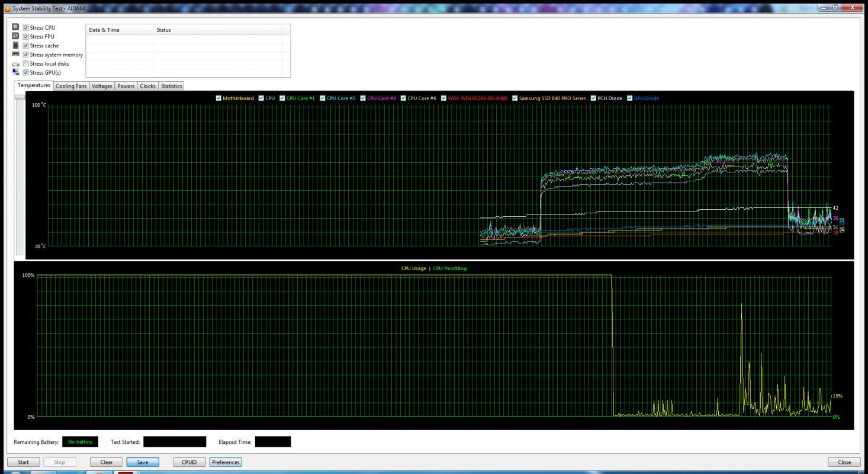Click the monitor icon beside Stress GPU(s)
Image resolution: width=868 pixels, height=474 pixels.
pyautogui.click(x=16, y=72)
